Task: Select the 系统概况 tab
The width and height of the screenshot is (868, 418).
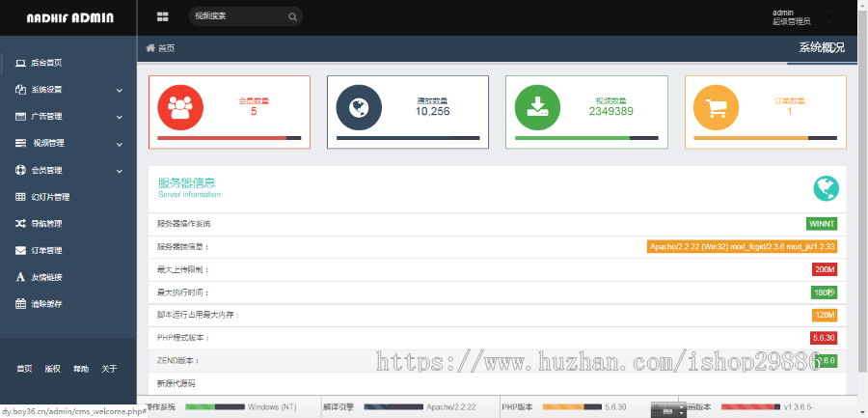Action: coord(822,47)
